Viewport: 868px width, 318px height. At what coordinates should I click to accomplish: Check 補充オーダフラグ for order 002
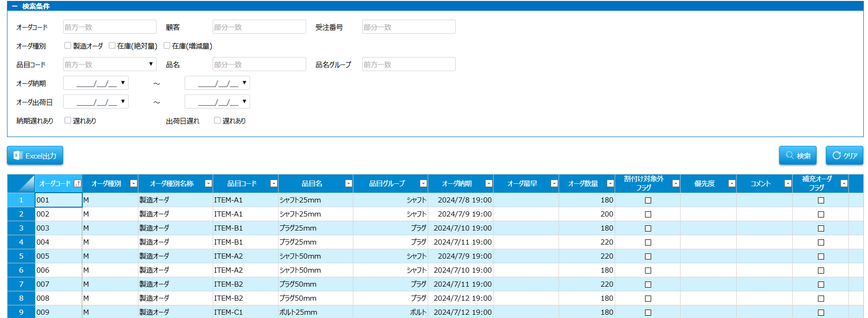pyautogui.click(x=821, y=214)
